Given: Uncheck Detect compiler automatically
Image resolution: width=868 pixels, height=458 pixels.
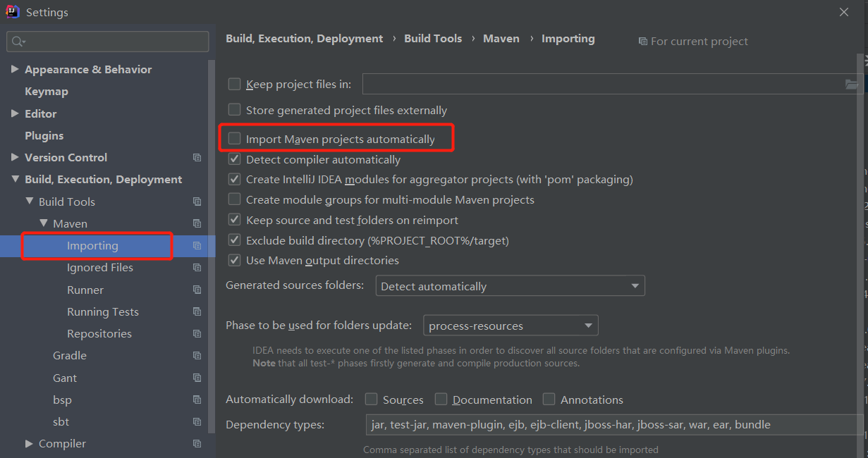Looking at the screenshot, I should tap(234, 160).
